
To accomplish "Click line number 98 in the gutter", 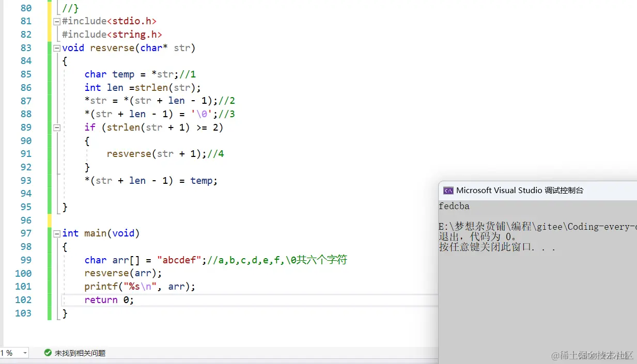I will point(26,247).
